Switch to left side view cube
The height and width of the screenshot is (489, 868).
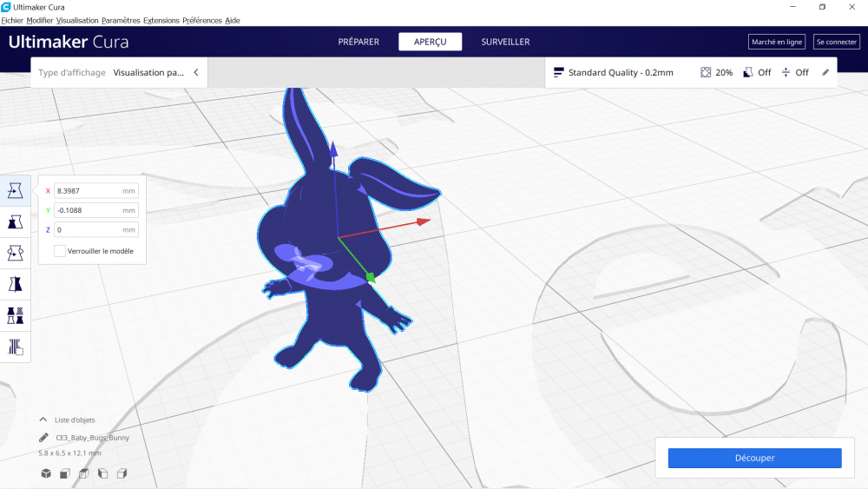click(x=103, y=473)
